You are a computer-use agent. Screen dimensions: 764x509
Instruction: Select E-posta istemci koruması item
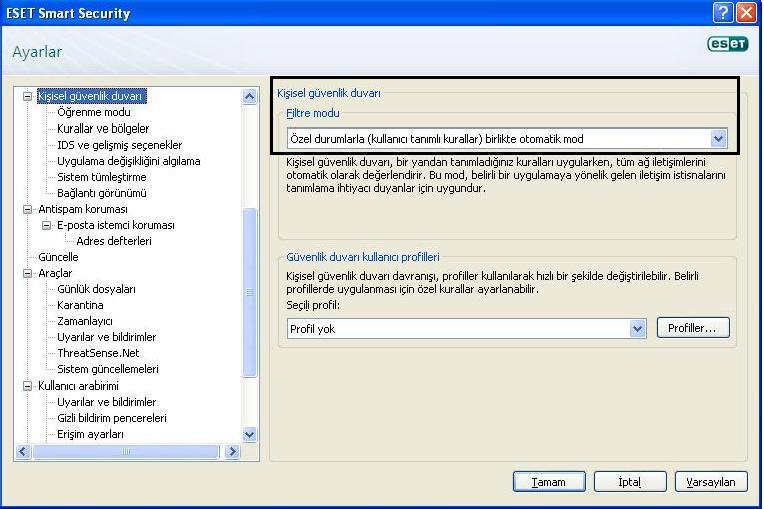pos(116,225)
